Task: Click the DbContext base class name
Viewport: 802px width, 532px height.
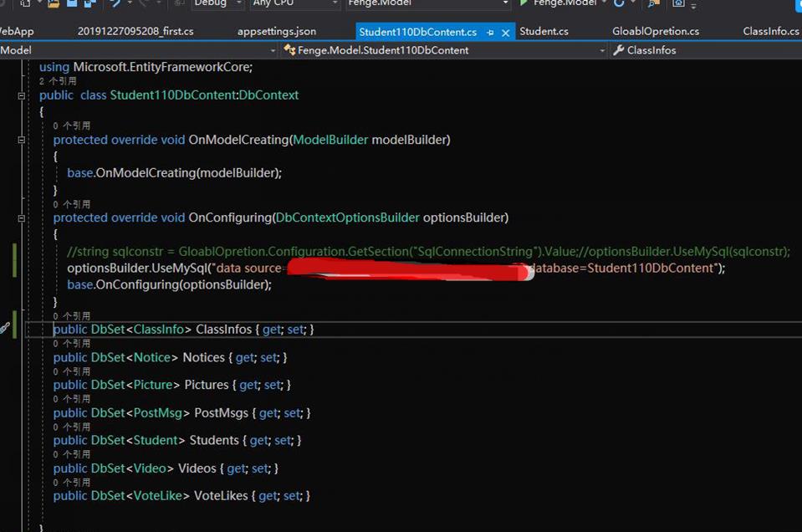Action: [x=268, y=95]
